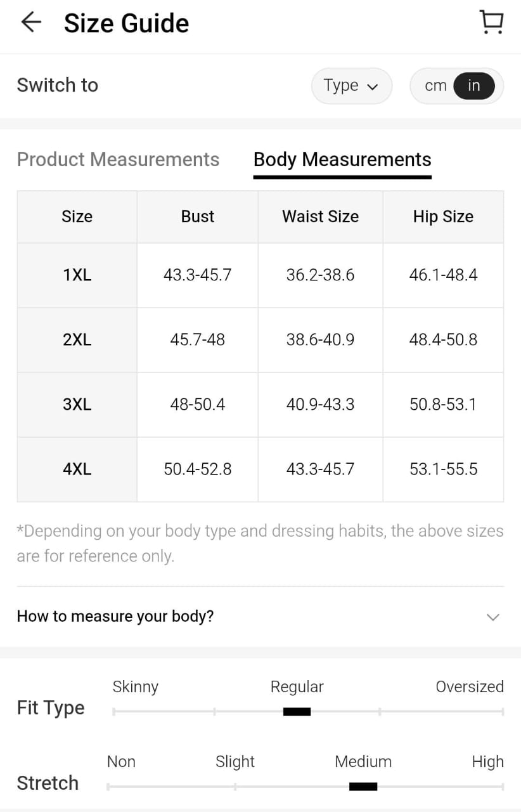The image size is (521, 812).
Task: Expand How to measure your body
Action: click(115, 616)
